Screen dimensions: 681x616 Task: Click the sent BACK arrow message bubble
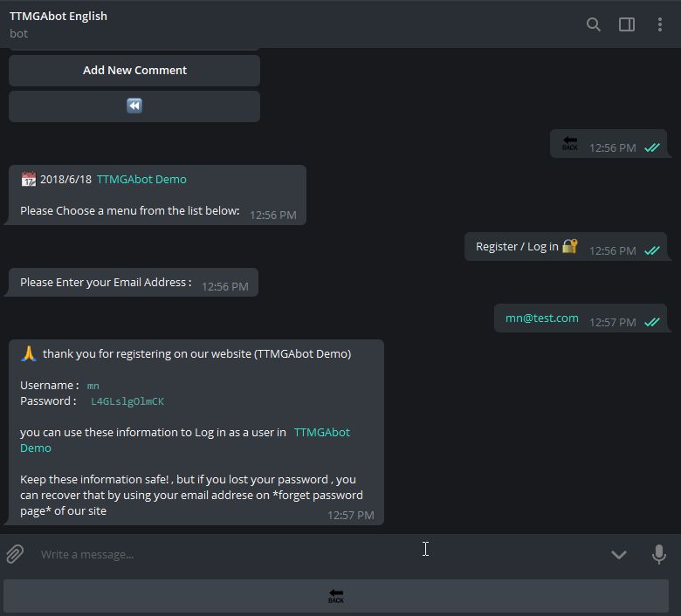point(570,144)
